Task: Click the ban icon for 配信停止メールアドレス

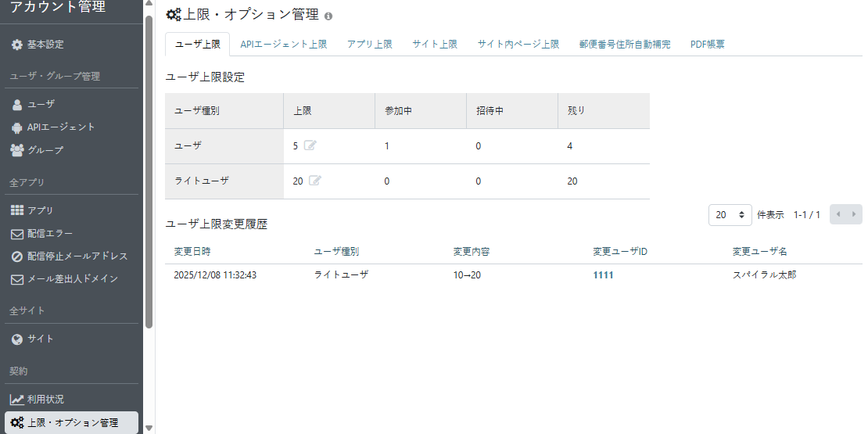Action: coord(17,256)
